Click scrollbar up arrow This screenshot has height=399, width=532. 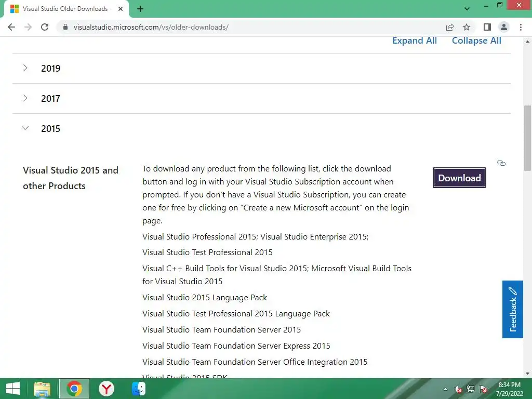coord(527,42)
